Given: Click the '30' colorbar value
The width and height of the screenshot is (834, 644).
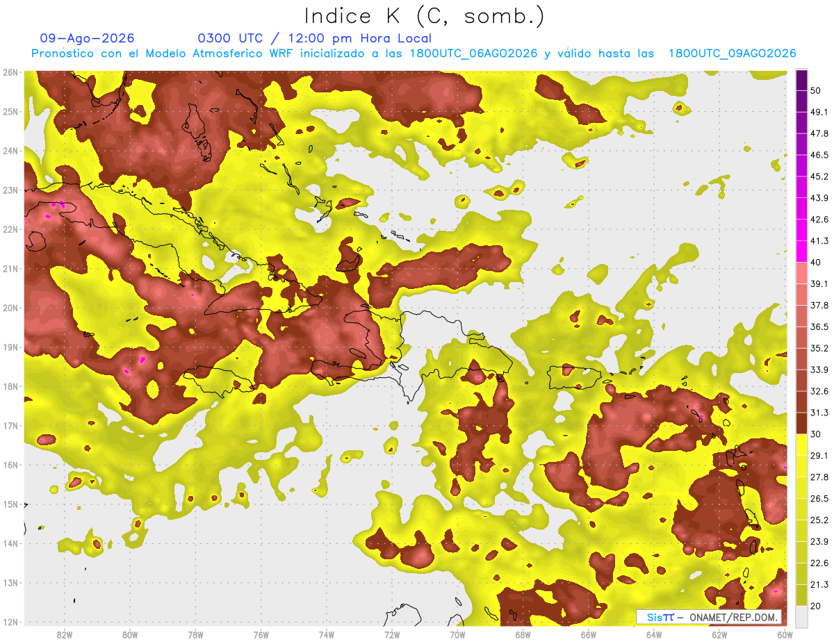Looking at the screenshot, I should [817, 434].
